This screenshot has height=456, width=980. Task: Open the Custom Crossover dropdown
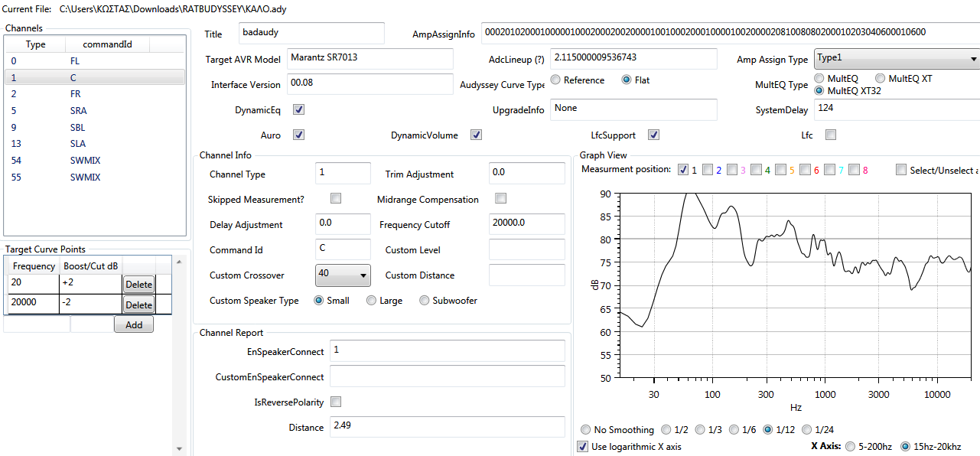(x=342, y=275)
